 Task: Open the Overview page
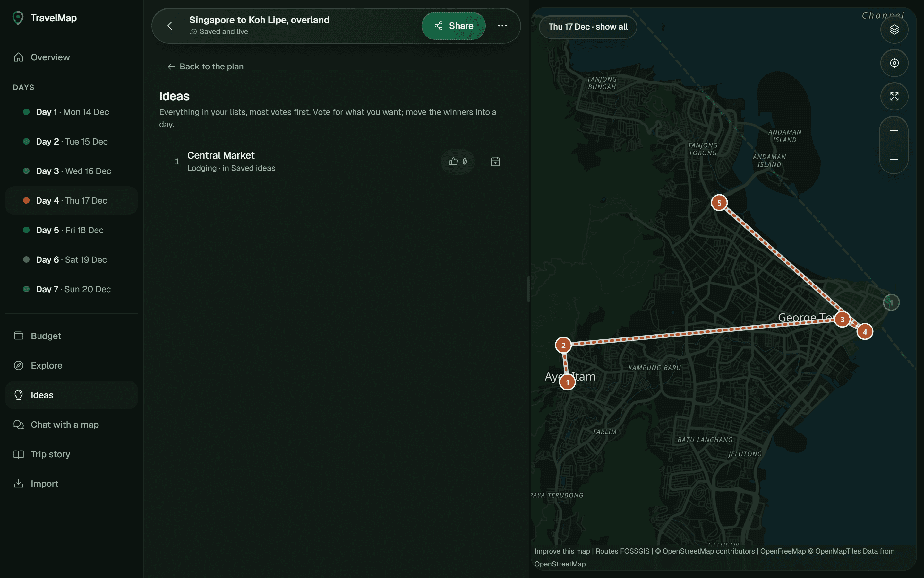pos(72,57)
